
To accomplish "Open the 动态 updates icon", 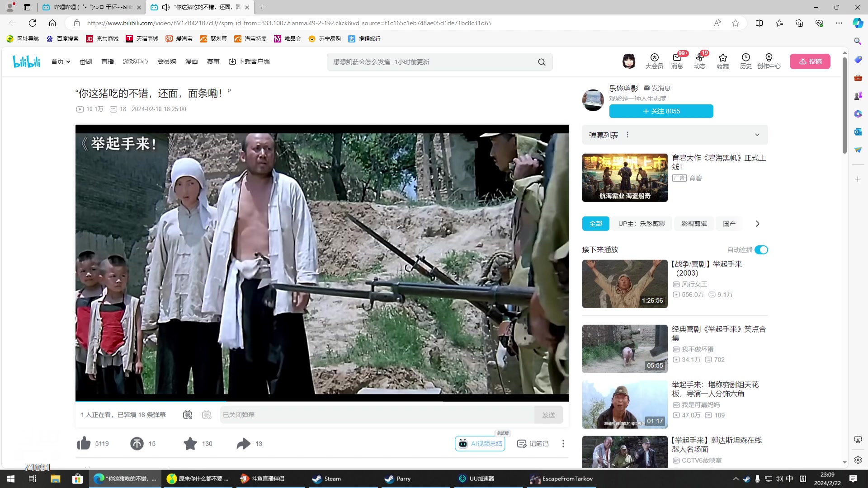I will click(699, 61).
